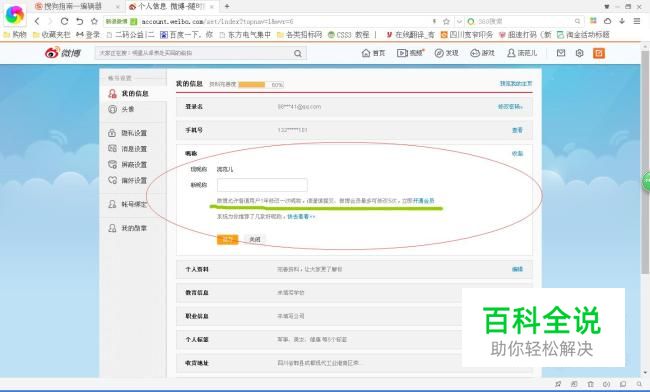Open the 淘金活动标题 bookmark
650x392 pixels.
click(583, 35)
